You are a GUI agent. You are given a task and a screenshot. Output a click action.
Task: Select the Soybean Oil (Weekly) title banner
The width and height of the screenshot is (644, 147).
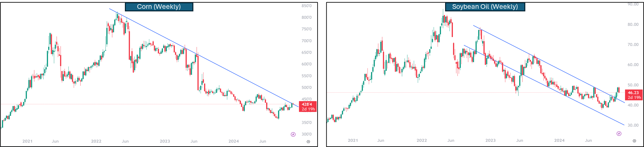click(x=485, y=7)
